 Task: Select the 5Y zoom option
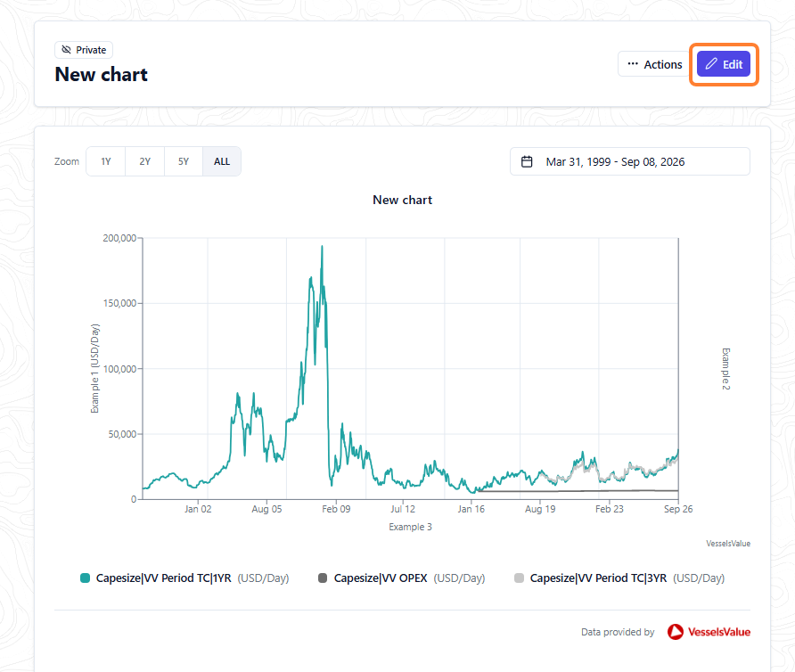(x=184, y=162)
